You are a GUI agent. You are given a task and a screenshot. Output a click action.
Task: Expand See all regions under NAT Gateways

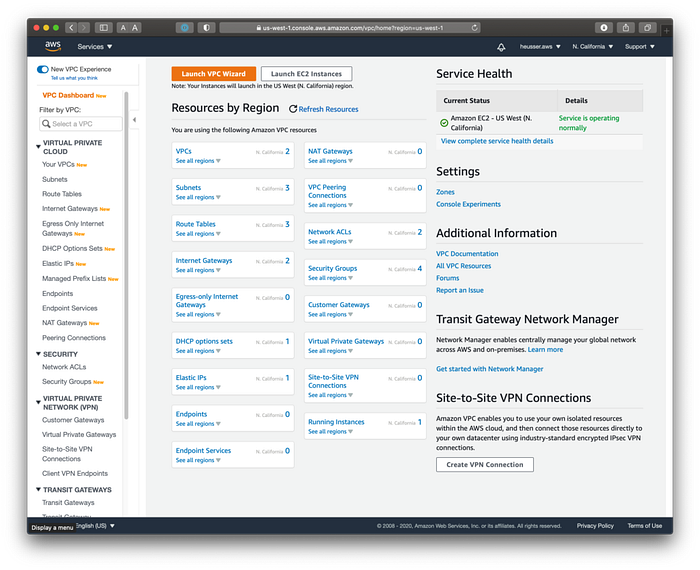330,161
